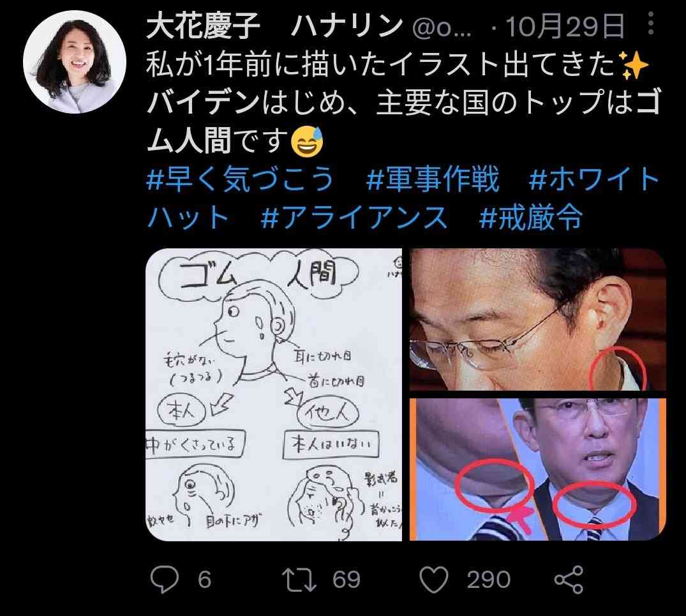The width and height of the screenshot is (686, 616).
Task: Open the #戒厳令 hashtag
Action: (531, 218)
